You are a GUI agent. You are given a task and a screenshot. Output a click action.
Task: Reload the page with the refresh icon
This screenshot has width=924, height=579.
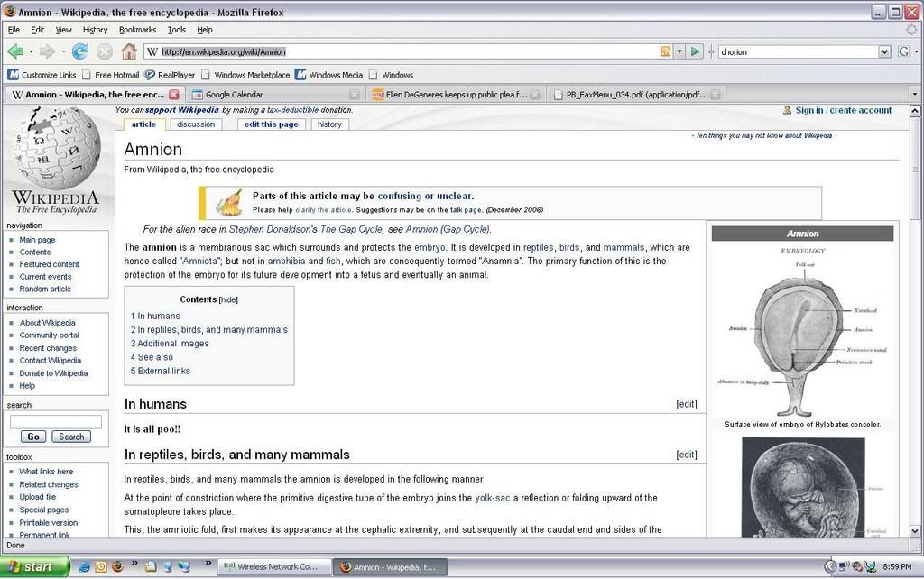80,51
